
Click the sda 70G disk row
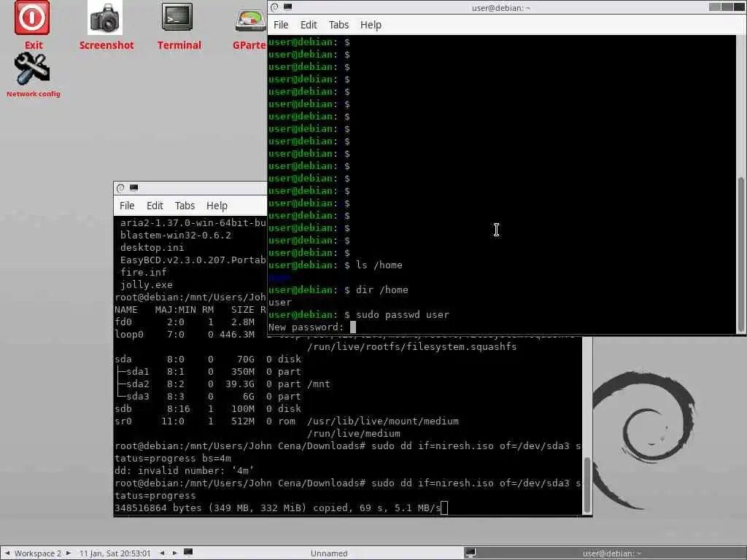tap(208, 359)
